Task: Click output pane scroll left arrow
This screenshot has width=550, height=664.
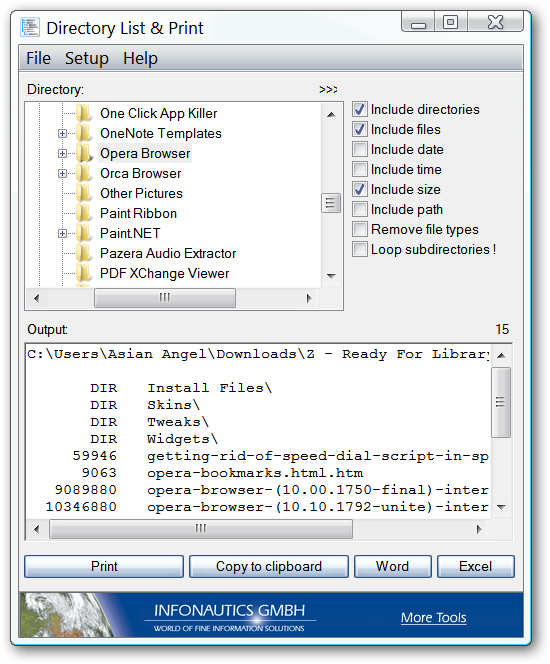Action: (36, 529)
